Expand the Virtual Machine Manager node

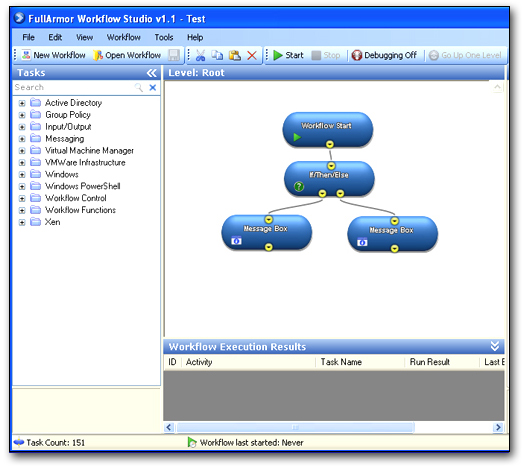coord(22,151)
